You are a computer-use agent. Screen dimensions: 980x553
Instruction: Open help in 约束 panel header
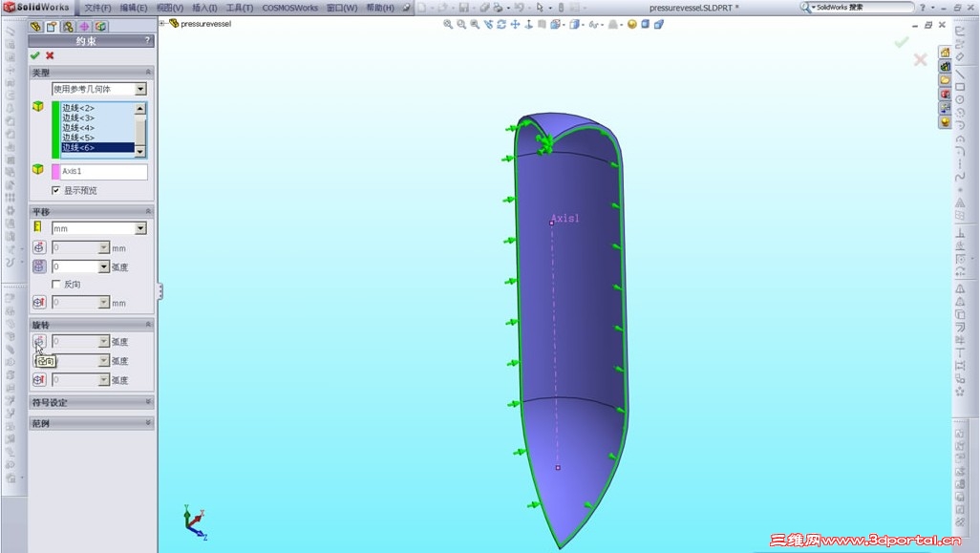tap(147, 41)
